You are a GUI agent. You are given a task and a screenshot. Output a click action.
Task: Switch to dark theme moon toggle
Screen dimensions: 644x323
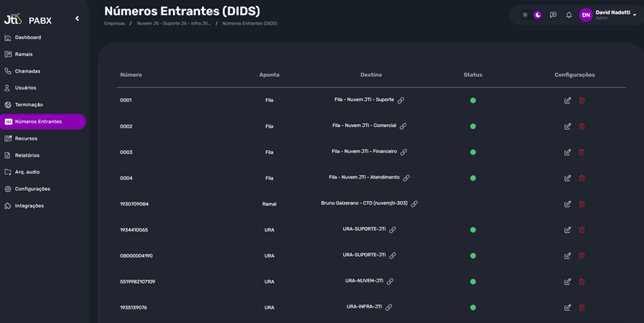click(x=538, y=15)
